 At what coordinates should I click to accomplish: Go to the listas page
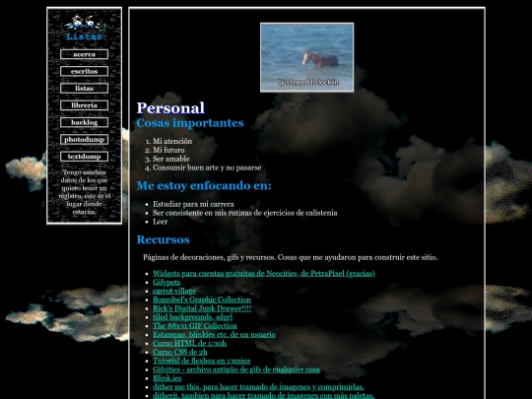(x=84, y=89)
